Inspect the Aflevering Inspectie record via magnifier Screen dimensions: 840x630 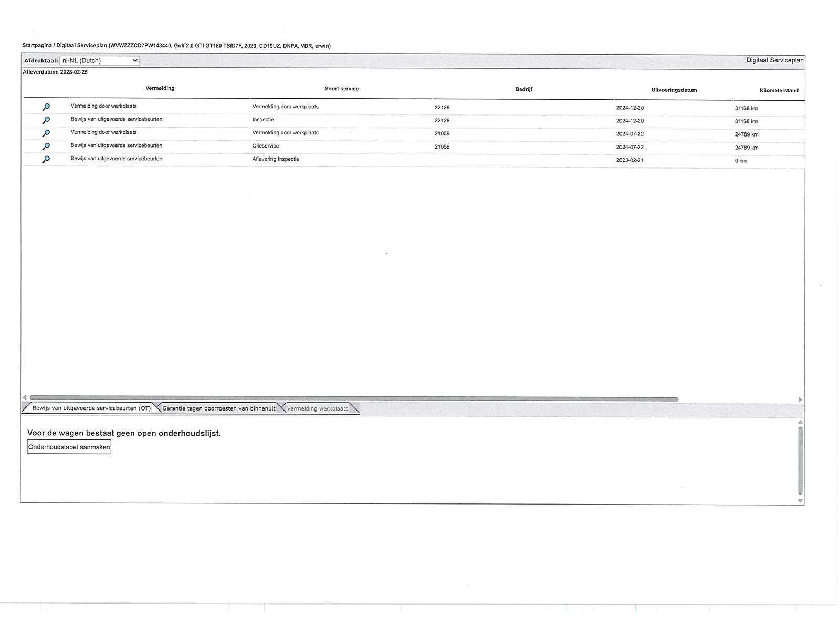click(46, 159)
